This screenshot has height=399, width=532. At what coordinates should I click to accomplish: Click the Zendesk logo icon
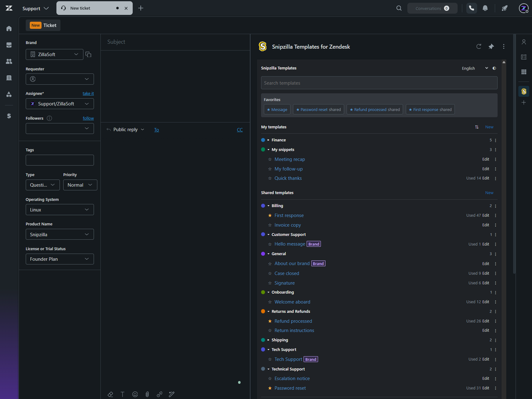point(9,8)
